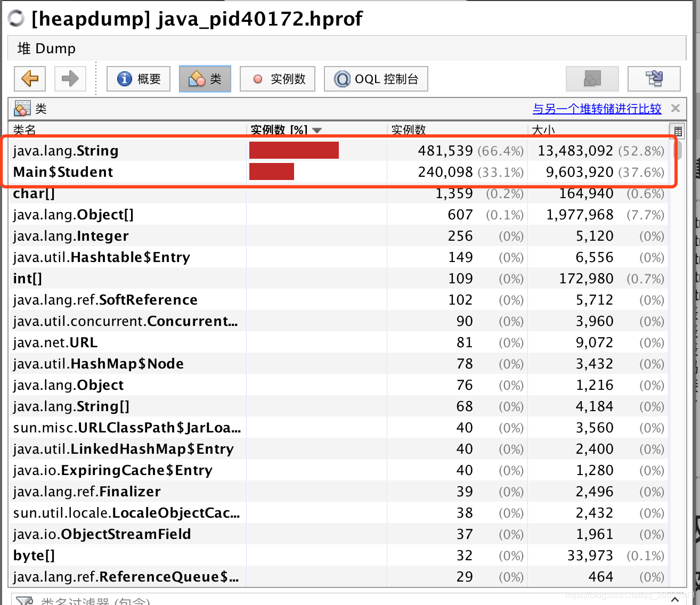Image resolution: width=700 pixels, height=605 pixels.
Task: Select the byte[] class row
Action: tap(338, 555)
